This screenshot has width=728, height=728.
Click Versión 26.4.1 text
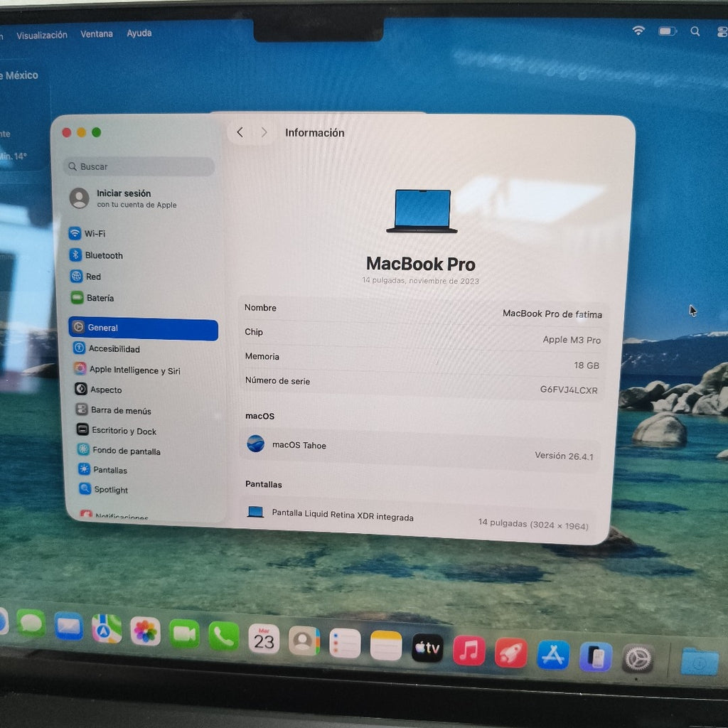564,456
